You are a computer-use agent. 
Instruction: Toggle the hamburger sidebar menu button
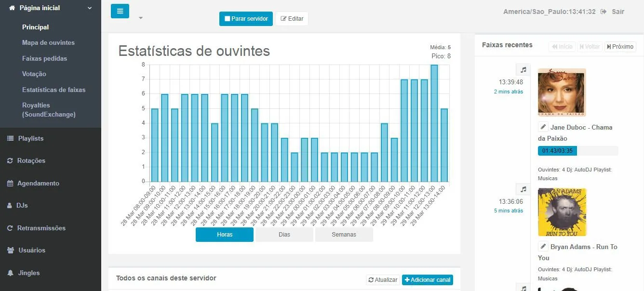click(x=120, y=11)
